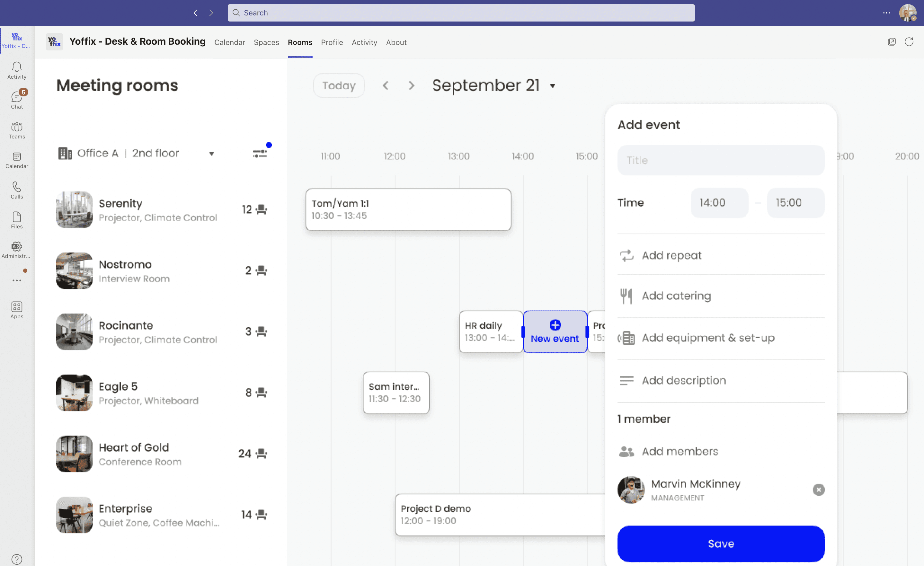This screenshot has height=566, width=924.
Task: Click the Rooms tab
Action: point(300,41)
